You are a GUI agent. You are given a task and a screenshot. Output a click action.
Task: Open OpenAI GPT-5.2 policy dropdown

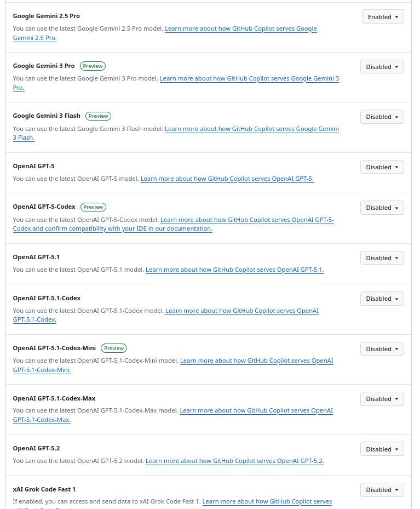click(x=382, y=449)
